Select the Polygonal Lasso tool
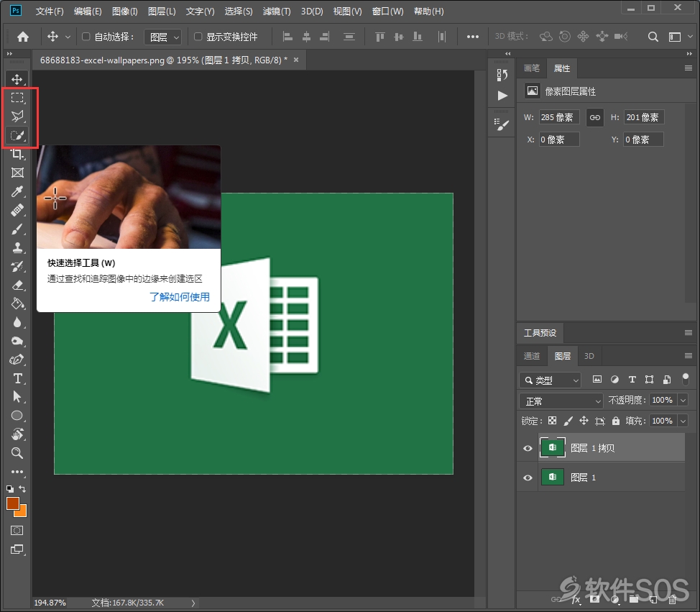The width and height of the screenshot is (700, 612). pyautogui.click(x=17, y=117)
